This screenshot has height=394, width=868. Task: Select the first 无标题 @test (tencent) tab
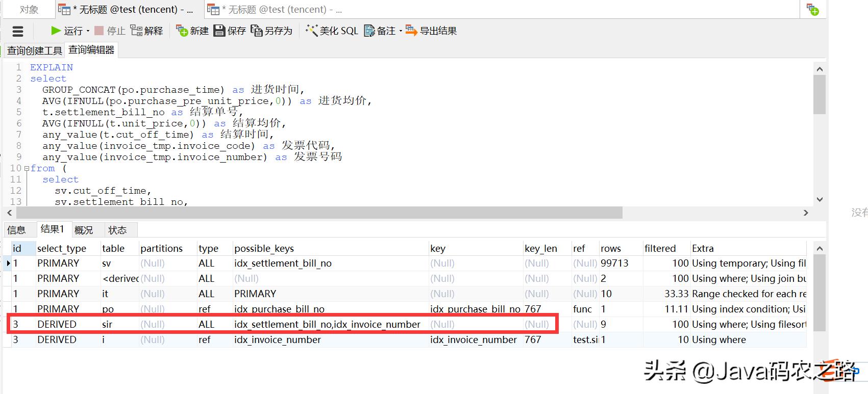pyautogui.click(x=129, y=9)
